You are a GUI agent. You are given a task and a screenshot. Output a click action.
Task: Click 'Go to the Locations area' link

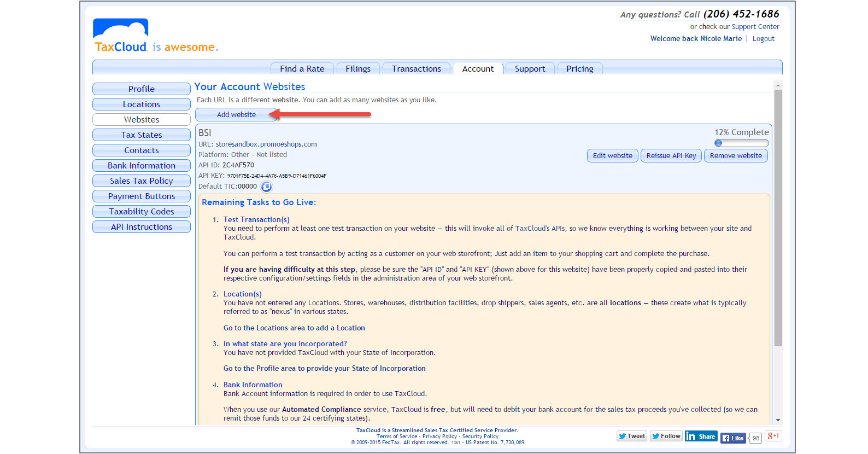pyautogui.click(x=294, y=328)
